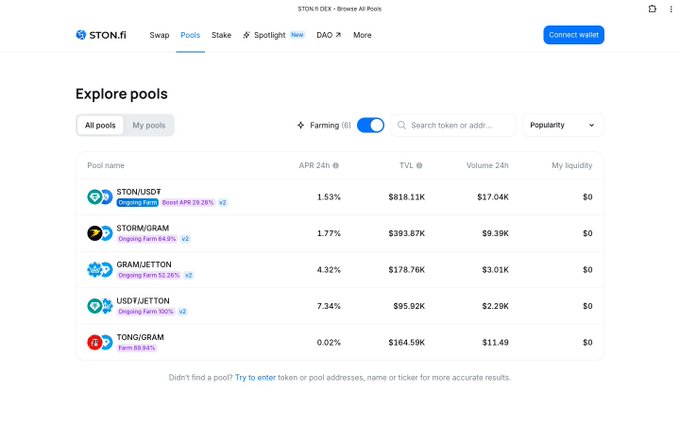Open the STON/USD₮ pool name

138,192
